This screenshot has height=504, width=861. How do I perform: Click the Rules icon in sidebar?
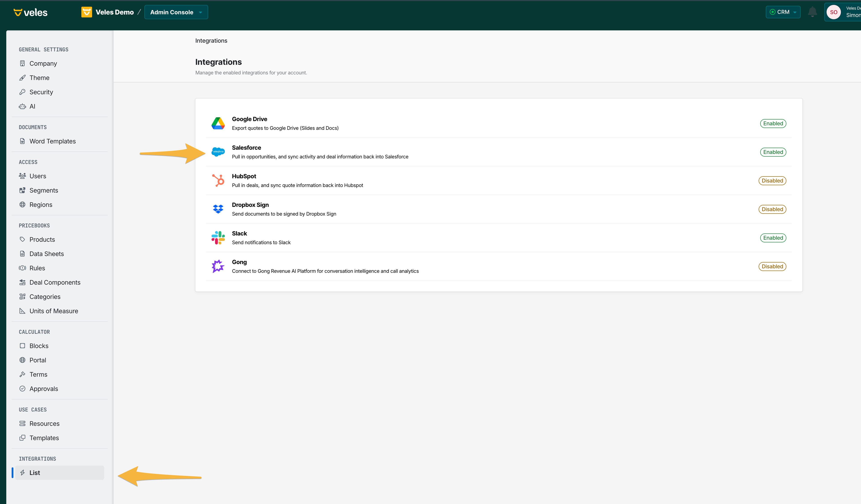[x=23, y=268]
